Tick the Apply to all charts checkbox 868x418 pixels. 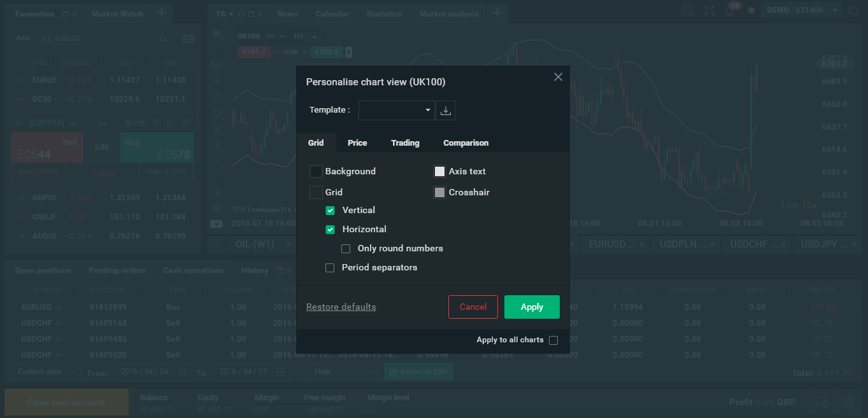553,340
